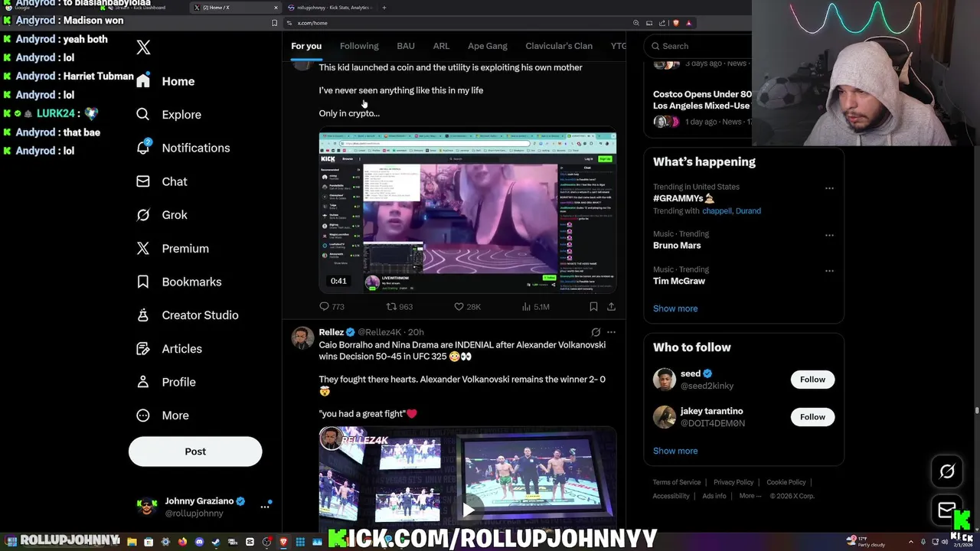Open File Explorer from the taskbar

click(132, 542)
